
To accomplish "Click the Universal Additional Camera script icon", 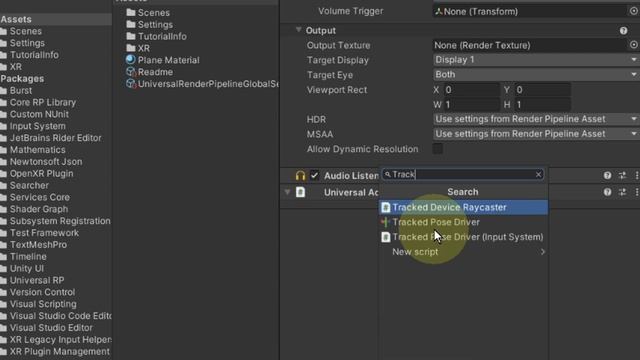I will click(300, 192).
